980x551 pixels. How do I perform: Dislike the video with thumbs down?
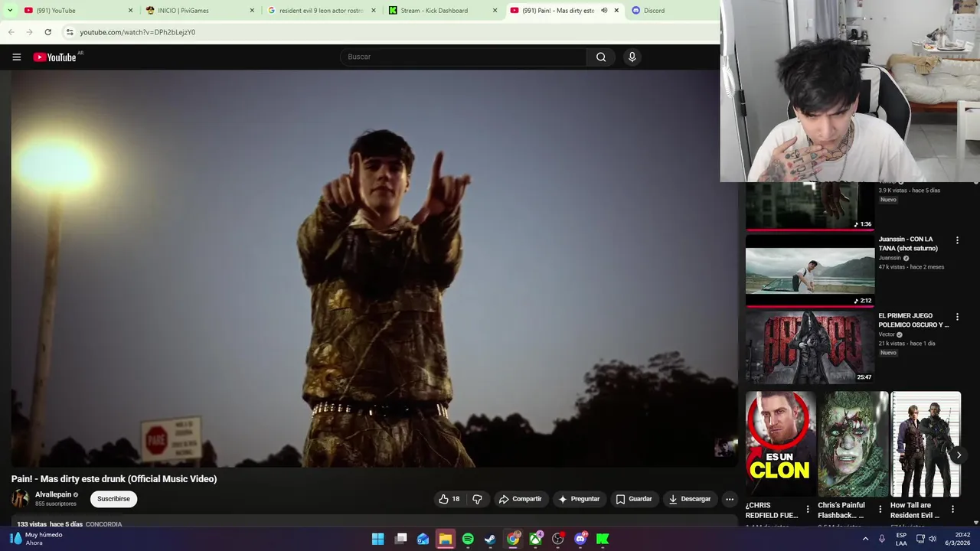[x=477, y=499]
